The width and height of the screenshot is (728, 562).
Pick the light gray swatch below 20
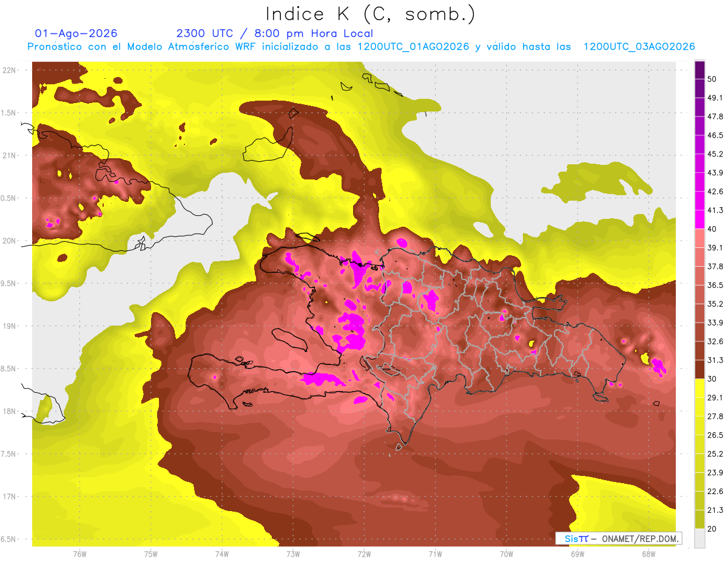click(x=699, y=538)
